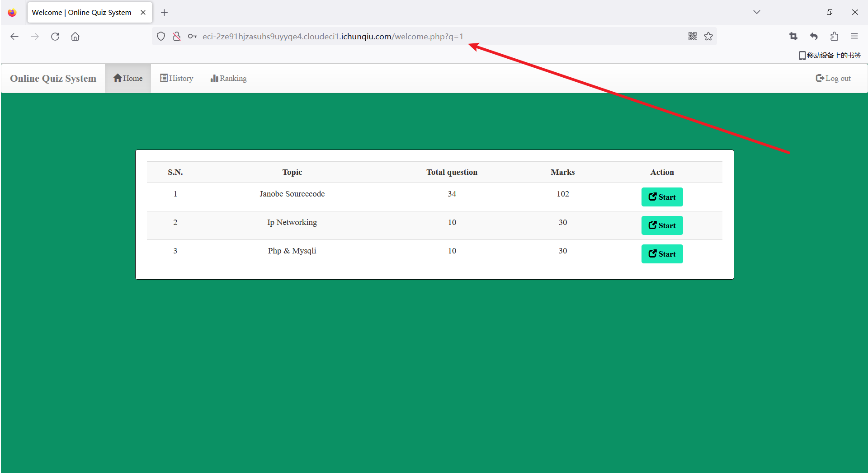
Task: Click the Marks column header
Action: [x=563, y=172]
